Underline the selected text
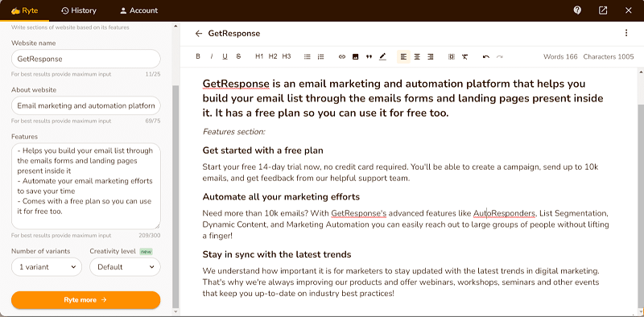 tap(225, 56)
